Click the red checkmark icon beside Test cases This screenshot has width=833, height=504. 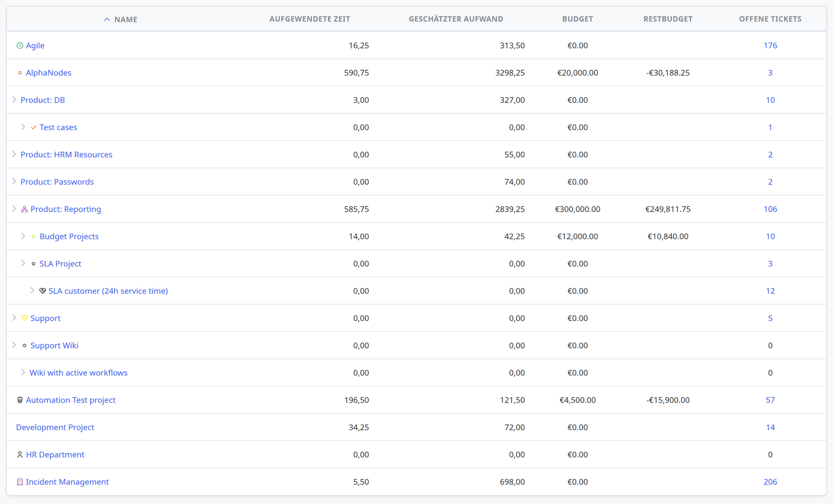33,127
